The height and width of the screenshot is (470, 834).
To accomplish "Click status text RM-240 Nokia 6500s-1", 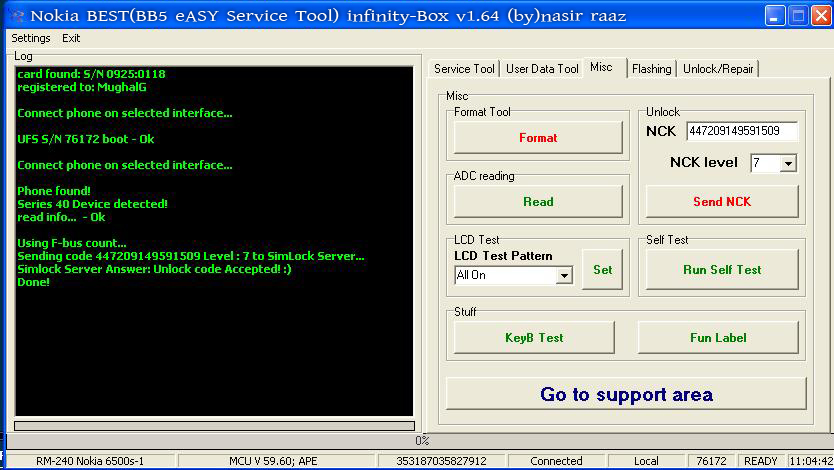I will pyautogui.click(x=90, y=461).
